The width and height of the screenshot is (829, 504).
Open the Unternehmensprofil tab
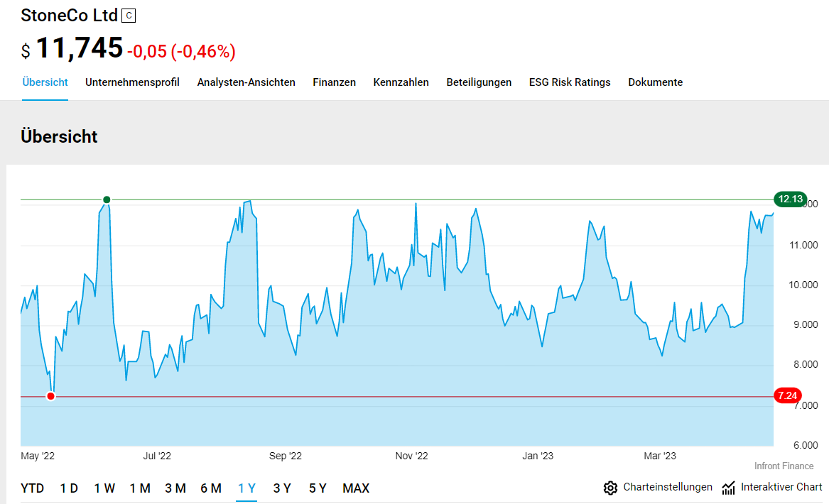pos(132,82)
